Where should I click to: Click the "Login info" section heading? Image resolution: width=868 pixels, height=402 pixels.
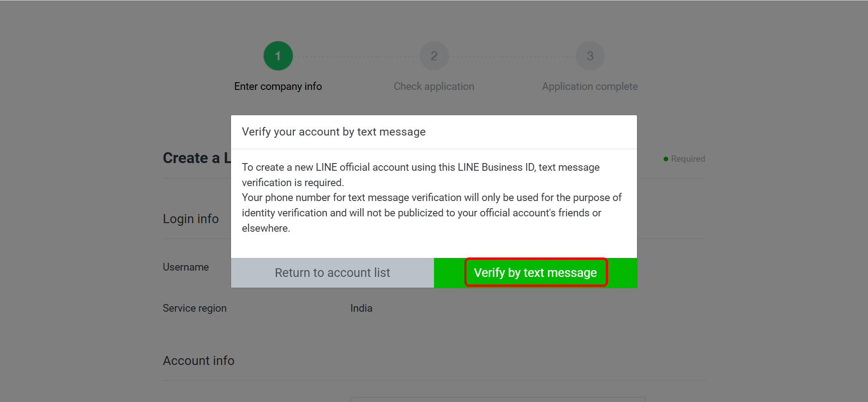tap(191, 219)
